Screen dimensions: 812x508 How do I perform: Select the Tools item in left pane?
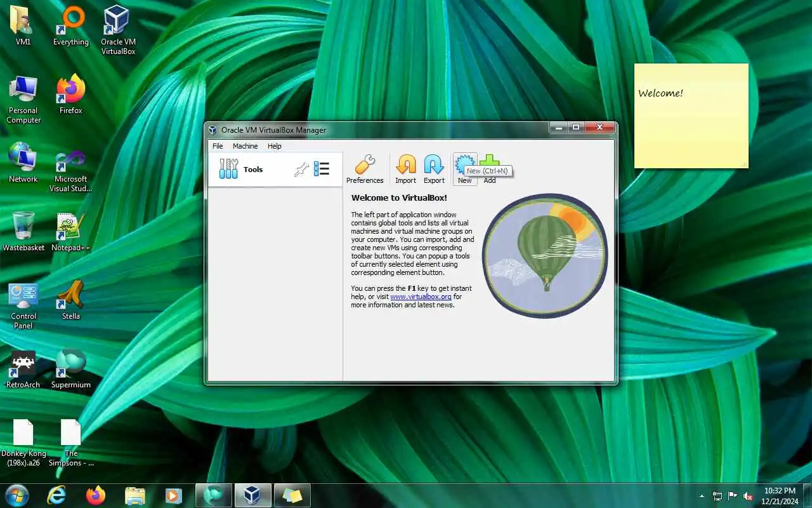[275, 170]
